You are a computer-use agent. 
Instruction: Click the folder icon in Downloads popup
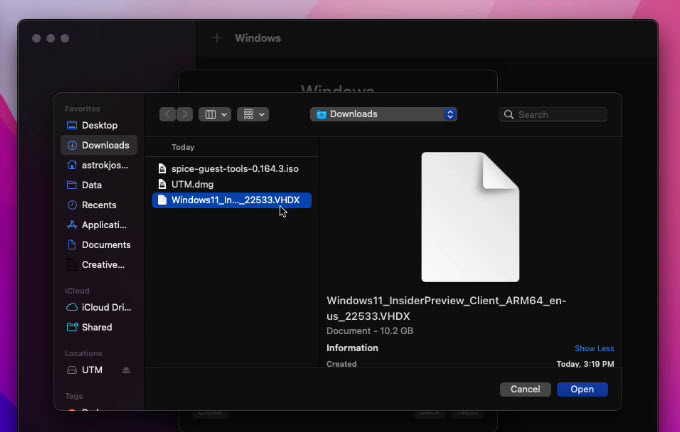(321, 115)
